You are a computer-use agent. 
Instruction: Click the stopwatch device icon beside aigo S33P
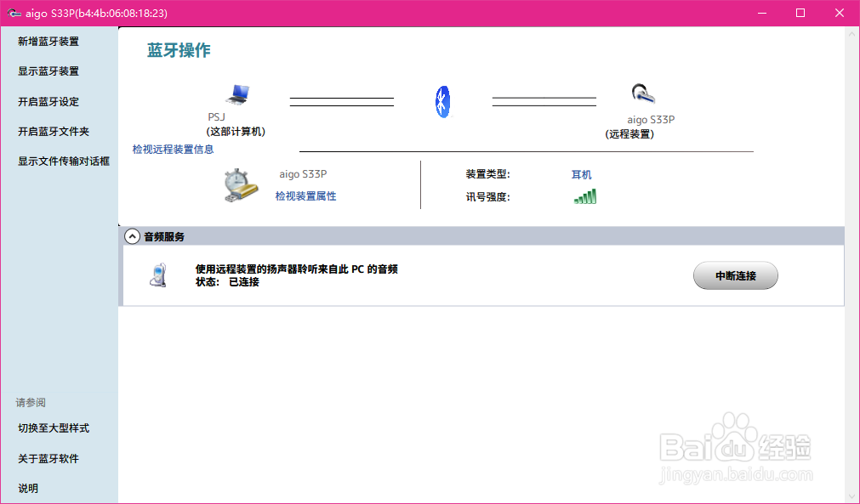point(241,185)
